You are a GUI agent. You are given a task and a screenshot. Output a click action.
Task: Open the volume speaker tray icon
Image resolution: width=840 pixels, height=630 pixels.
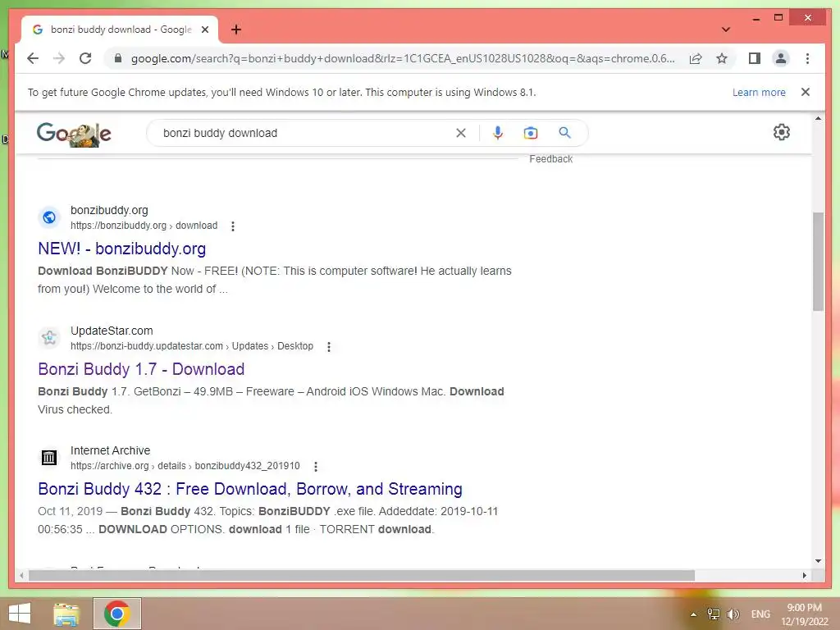coord(733,614)
